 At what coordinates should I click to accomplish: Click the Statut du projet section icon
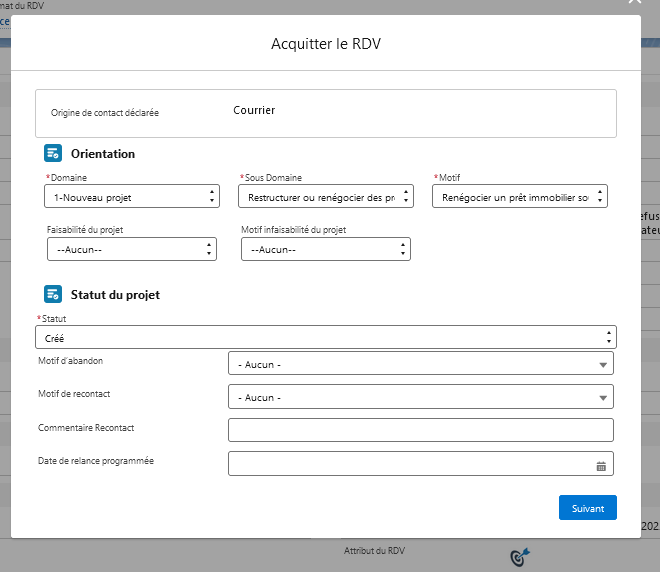tap(53, 295)
